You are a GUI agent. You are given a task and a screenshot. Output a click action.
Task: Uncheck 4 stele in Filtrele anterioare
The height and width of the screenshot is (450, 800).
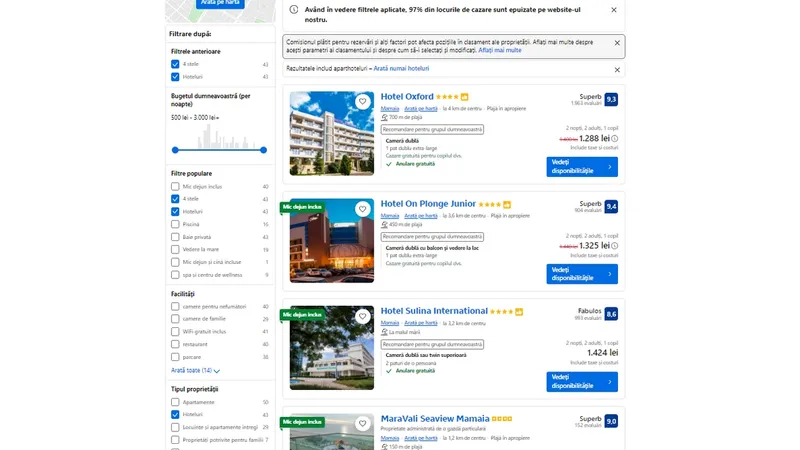175,64
